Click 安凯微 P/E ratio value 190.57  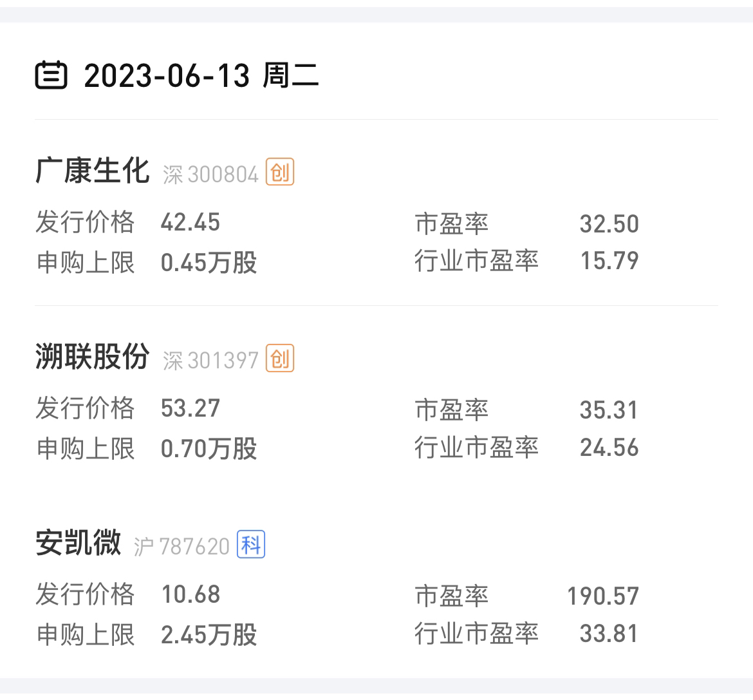pos(603,596)
